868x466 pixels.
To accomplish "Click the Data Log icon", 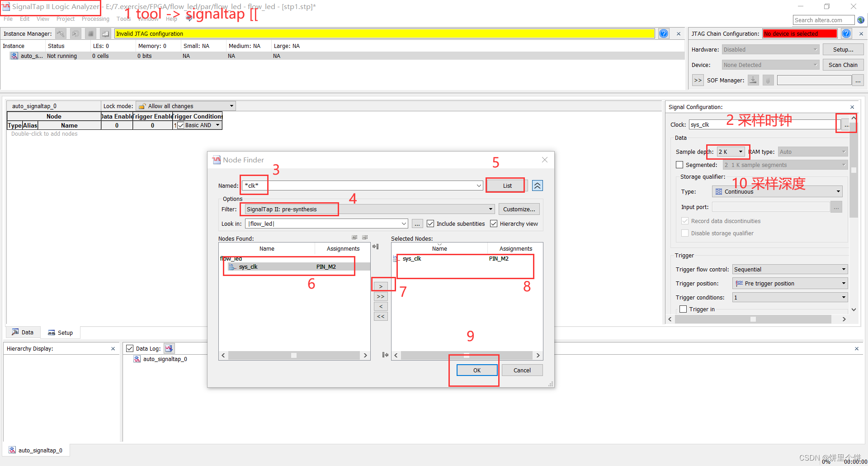I will (x=169, y=348).
